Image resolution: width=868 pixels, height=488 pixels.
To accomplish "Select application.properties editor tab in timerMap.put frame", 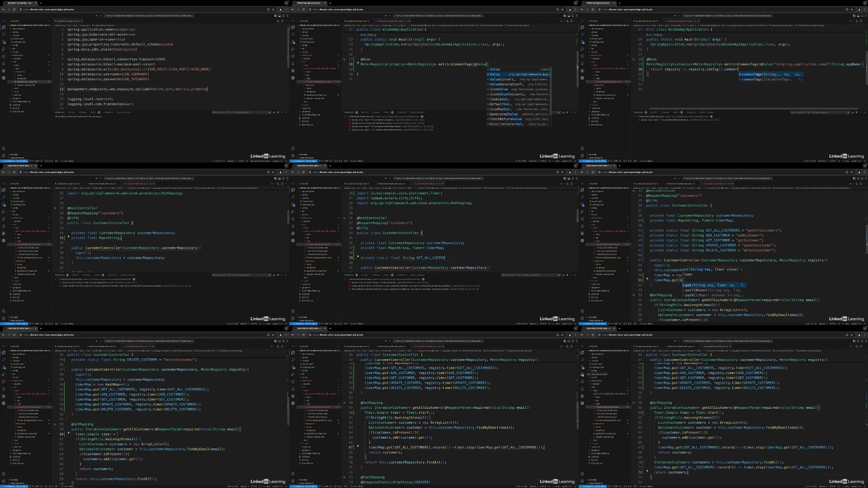I will [x=646, y=183].
